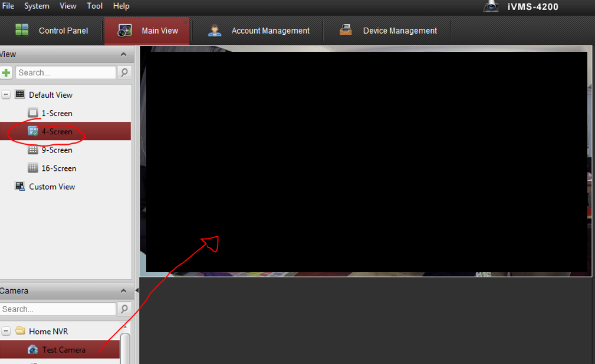This screenshot has height=364, width=595.
Task: Select the 4-Screen view item
Action: pos(57,131)
